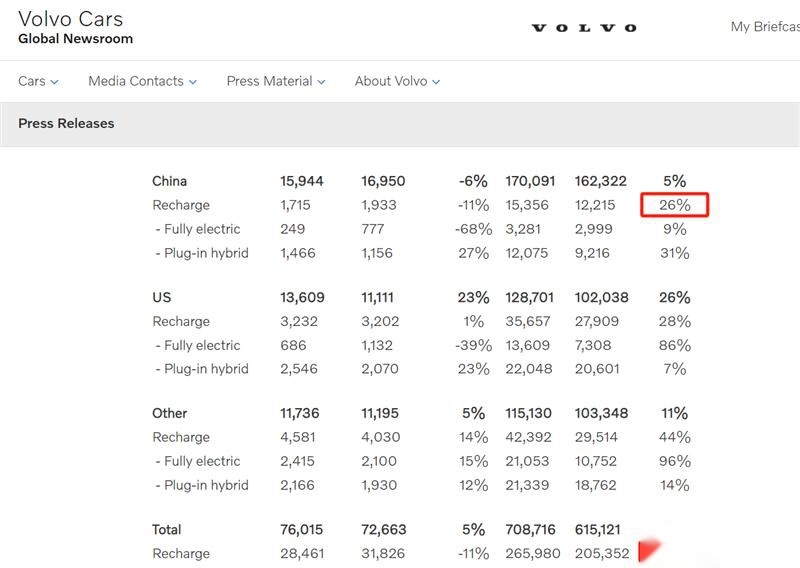Select the US Recharge value 3,232
The image size is (800, 568).
[299, 322]
